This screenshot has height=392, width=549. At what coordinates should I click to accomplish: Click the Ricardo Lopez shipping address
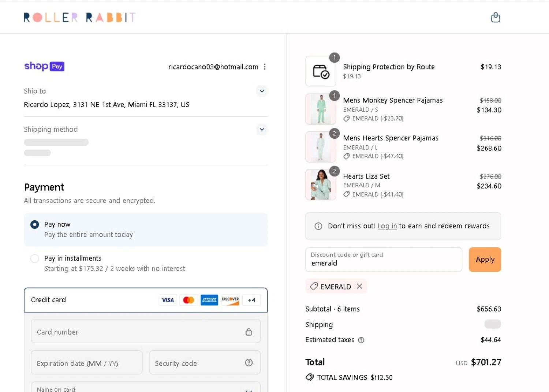coord(107,105)
